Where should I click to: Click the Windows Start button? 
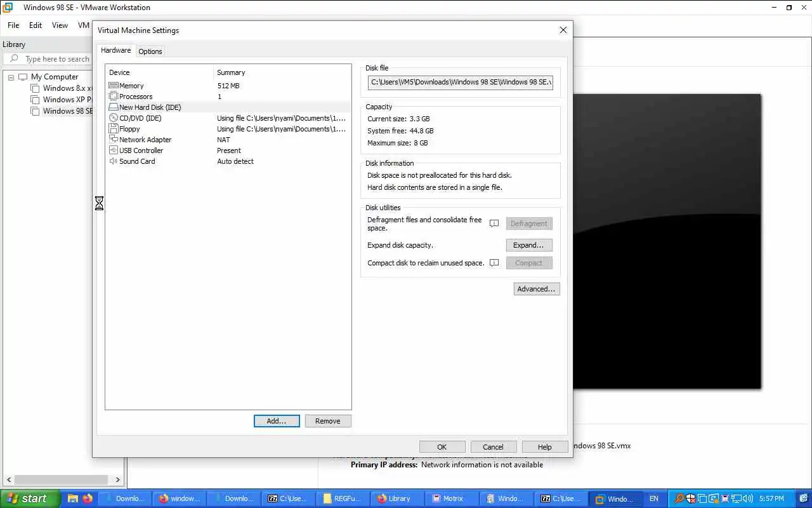click(30, 498)
